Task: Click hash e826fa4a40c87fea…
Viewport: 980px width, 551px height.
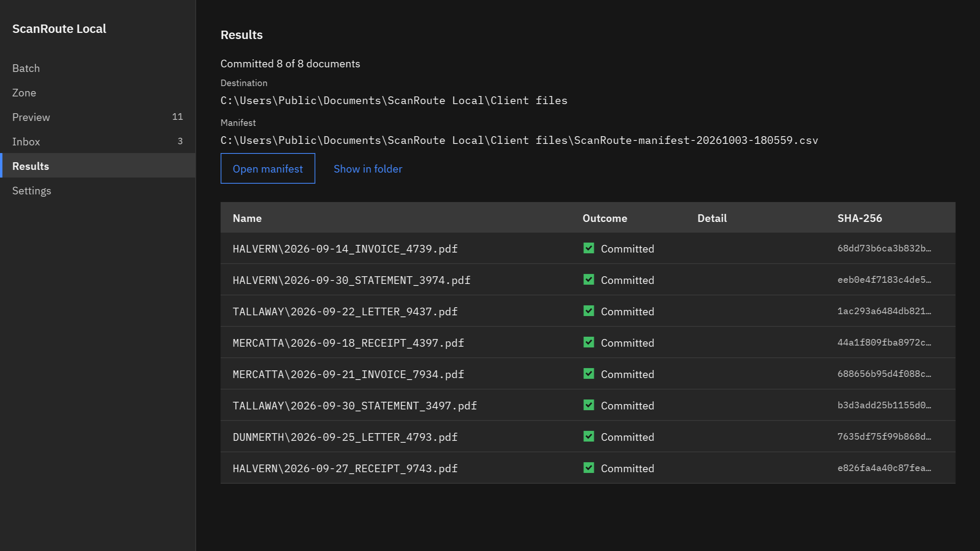Action: click(x=884, y=468)
